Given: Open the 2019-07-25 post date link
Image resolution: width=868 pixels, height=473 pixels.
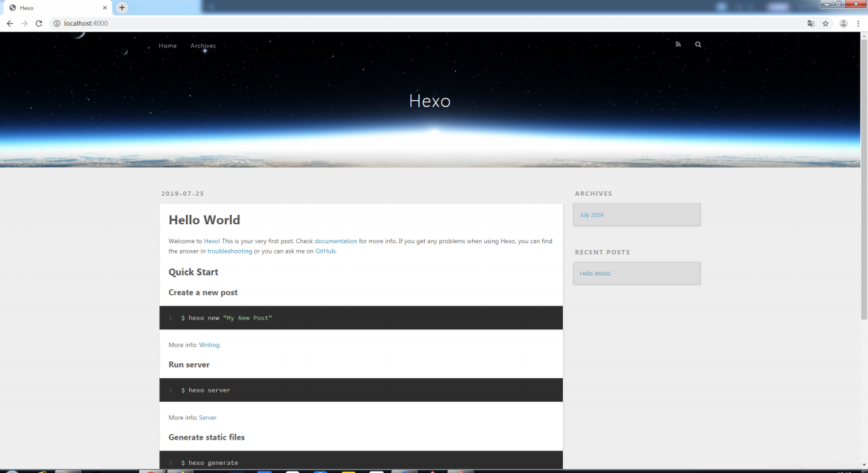Looking at the screenshot, I should (x=182, y=194).
